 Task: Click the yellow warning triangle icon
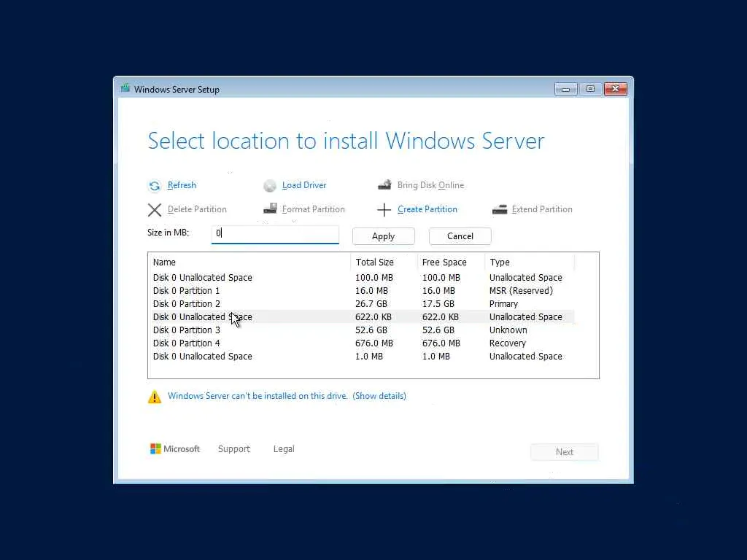155,397
